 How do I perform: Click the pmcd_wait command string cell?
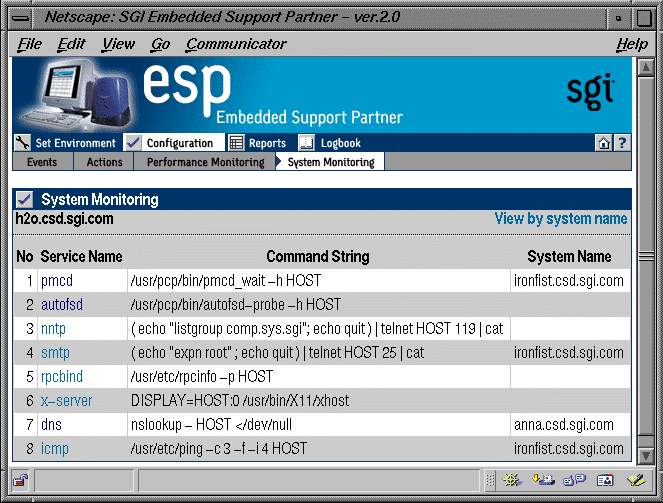(x=319, y=281)
